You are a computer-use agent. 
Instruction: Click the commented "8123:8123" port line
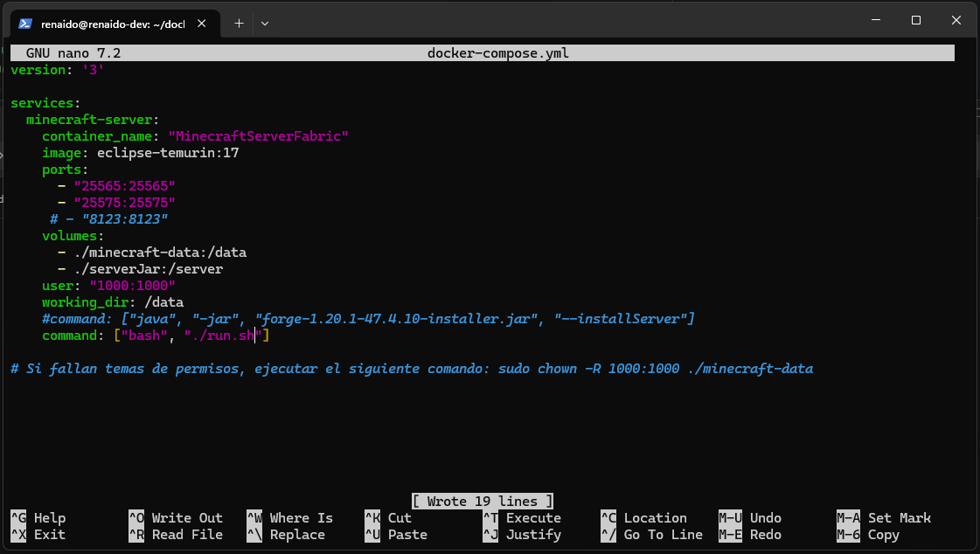pos(108,219)
